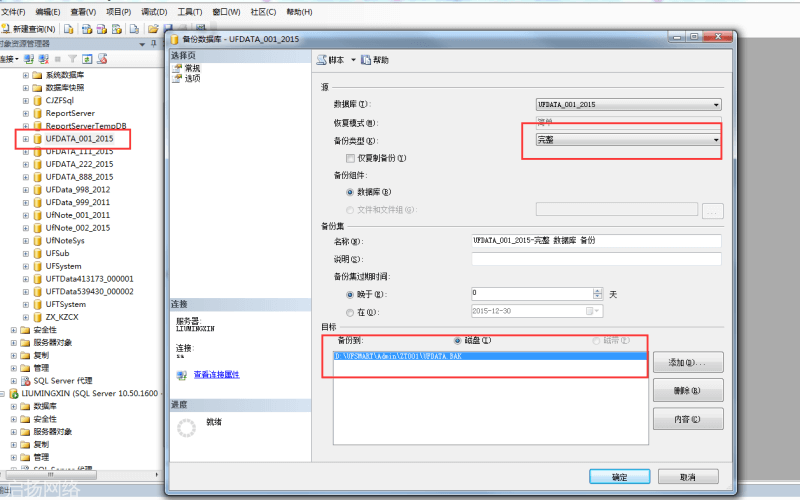Image resolution: width=800 pixels, height=500 pixels.
Task: Click the expiration days value field
Action: (x=532, y=293)
